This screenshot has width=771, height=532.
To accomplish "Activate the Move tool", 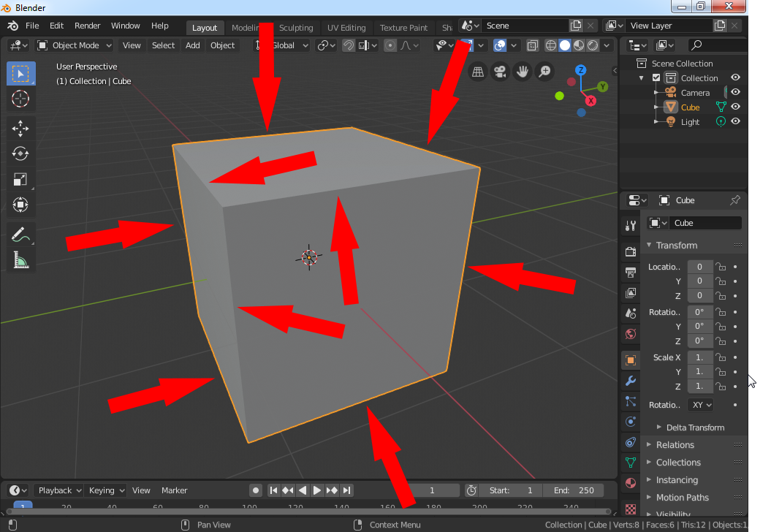I will tap(20, 129).
